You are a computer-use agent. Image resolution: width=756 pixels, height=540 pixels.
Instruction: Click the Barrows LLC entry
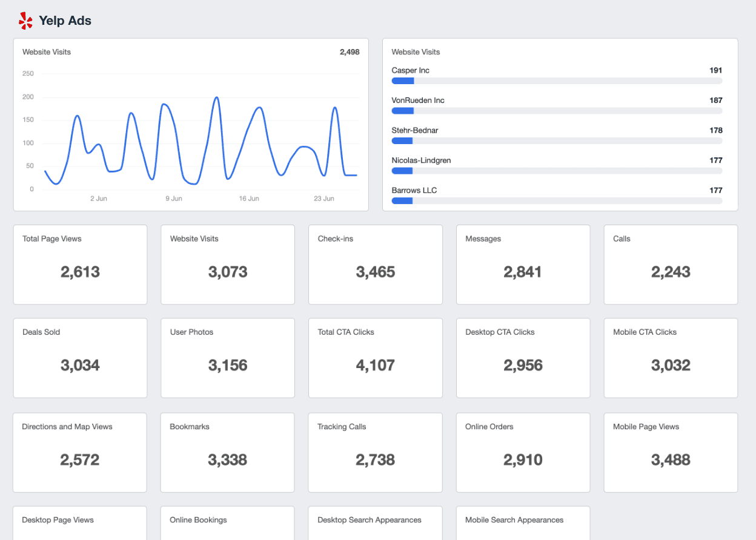tap(414, 190)
